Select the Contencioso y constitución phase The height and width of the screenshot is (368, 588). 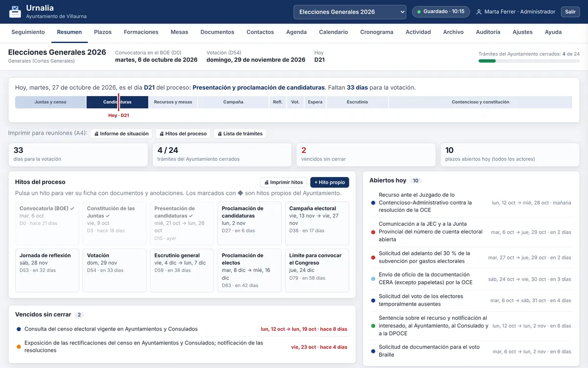coord(480,102)
